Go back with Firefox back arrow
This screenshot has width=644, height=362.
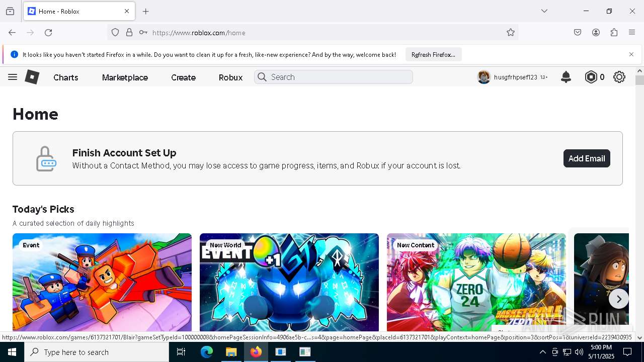tap(12, 33)
